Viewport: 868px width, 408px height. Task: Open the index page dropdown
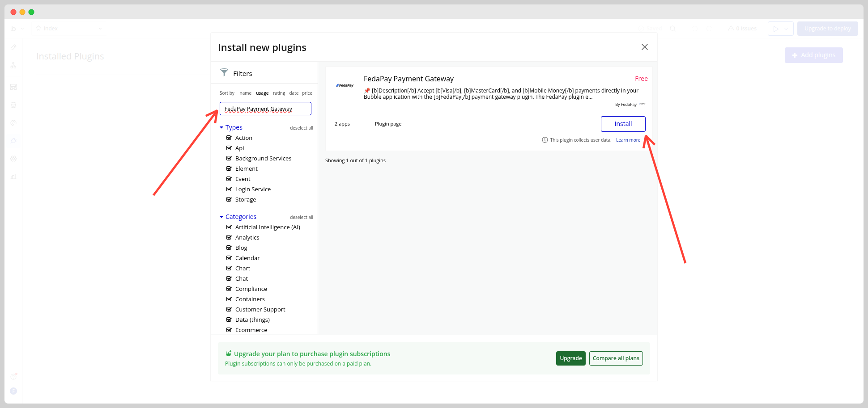coord(100,29)
